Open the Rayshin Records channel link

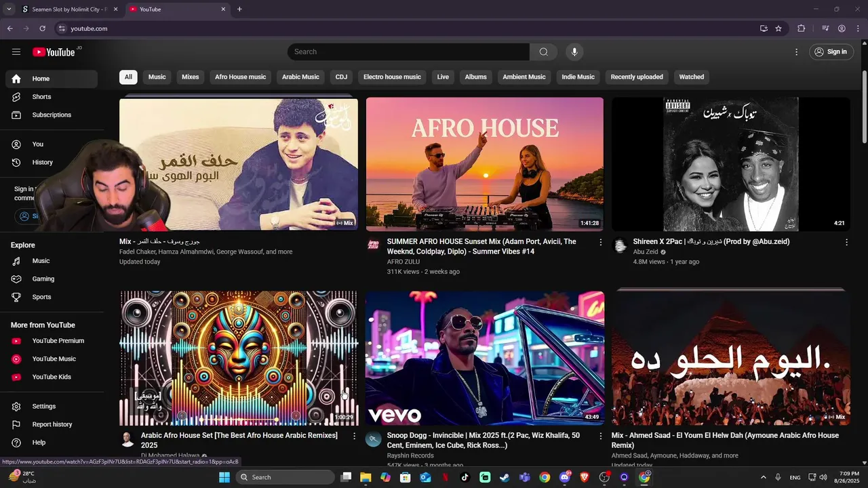(410, 455)
